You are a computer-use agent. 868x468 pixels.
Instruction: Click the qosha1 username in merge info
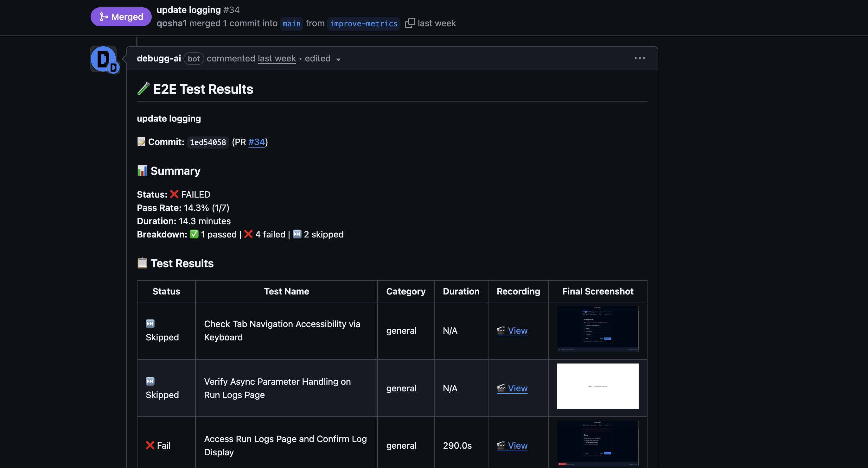coord(171,23)
